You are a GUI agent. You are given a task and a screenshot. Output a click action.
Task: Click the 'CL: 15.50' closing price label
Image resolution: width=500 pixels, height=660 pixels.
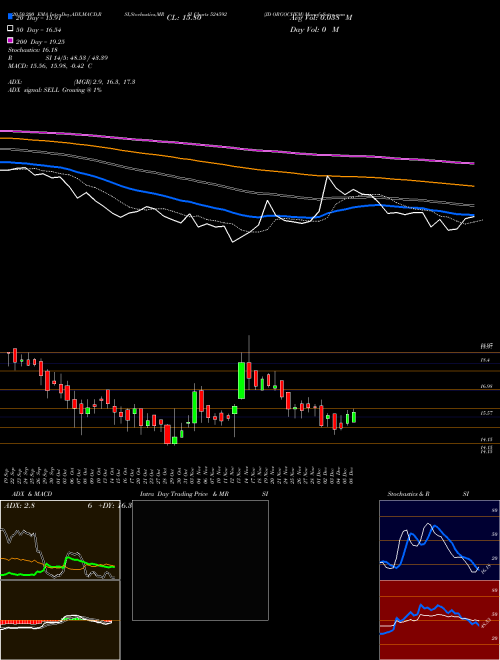(x=184, y=18)
